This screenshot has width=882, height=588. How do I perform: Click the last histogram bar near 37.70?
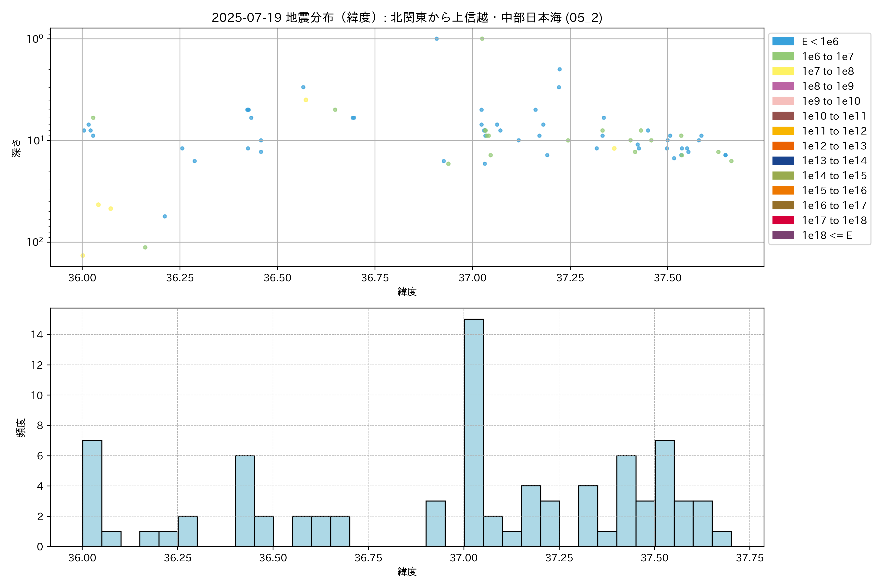point(722,539)
